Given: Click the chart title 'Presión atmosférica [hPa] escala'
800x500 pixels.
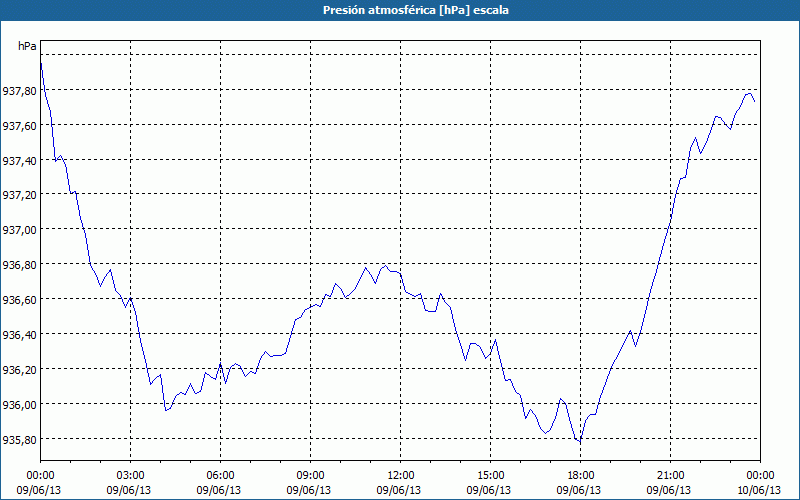Looking at the screenshot, I should [415, 10].
